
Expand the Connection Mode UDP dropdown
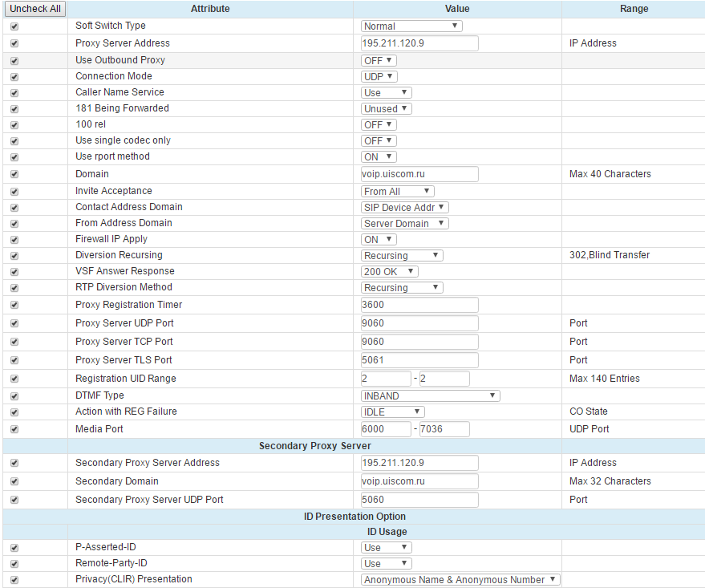(x=379, y=76)
